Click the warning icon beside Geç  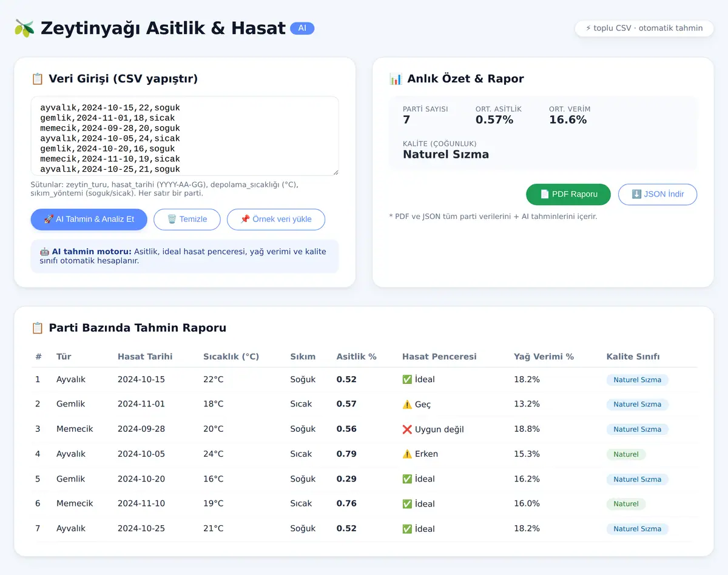(407, 405)
